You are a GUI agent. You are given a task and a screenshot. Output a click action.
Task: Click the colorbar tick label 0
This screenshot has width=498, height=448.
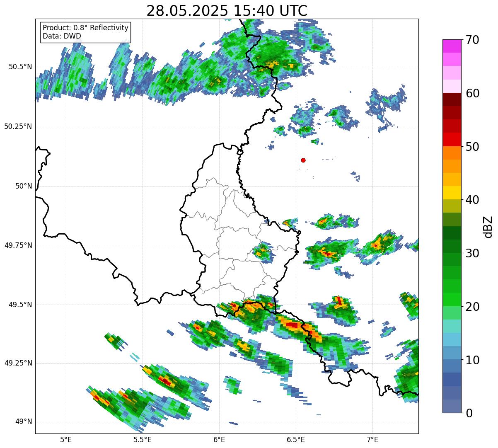[x=469, y=413]
